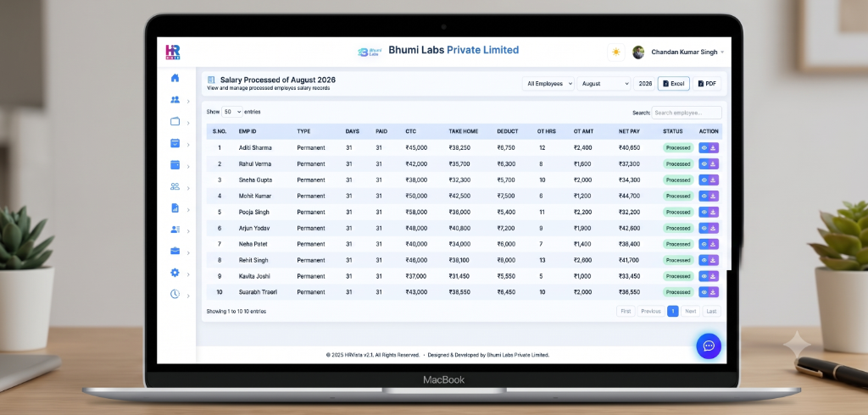
Task: Click the OT HRS column header
Action: [x=547, y=131]
